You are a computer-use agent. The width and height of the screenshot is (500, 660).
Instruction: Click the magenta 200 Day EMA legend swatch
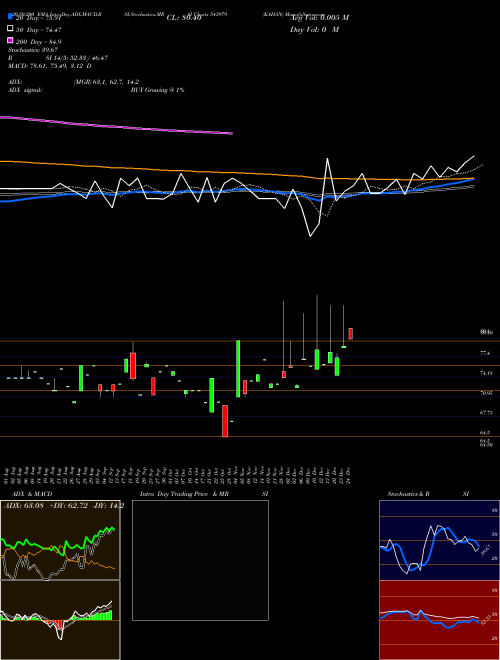[10, 40]
